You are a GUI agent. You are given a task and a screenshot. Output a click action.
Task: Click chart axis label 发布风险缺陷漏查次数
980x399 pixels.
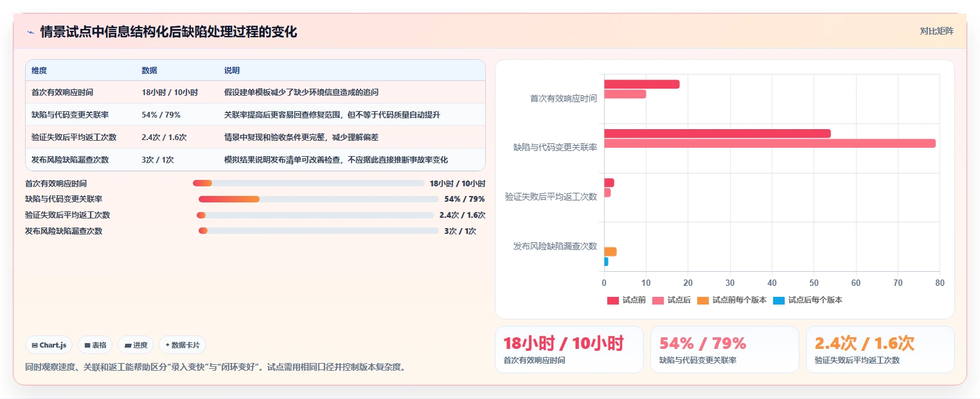tap(555, 246)
